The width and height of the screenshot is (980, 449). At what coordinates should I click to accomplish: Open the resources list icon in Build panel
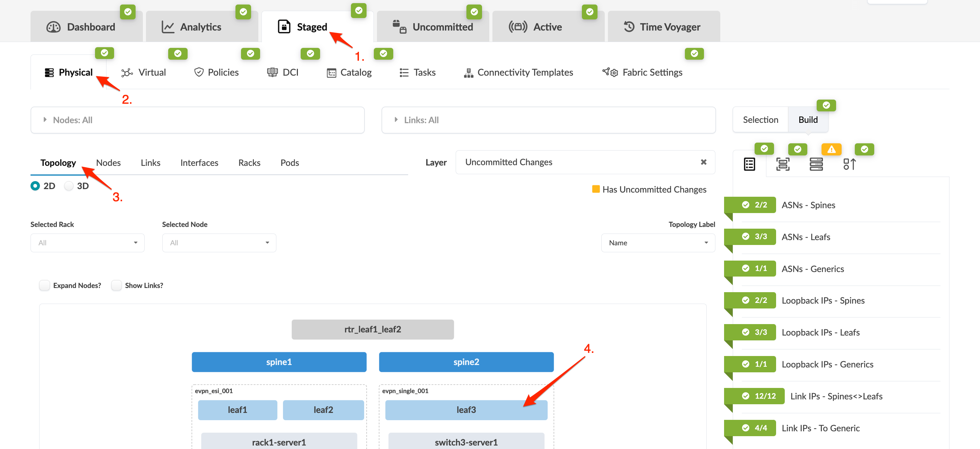point(749,164)
